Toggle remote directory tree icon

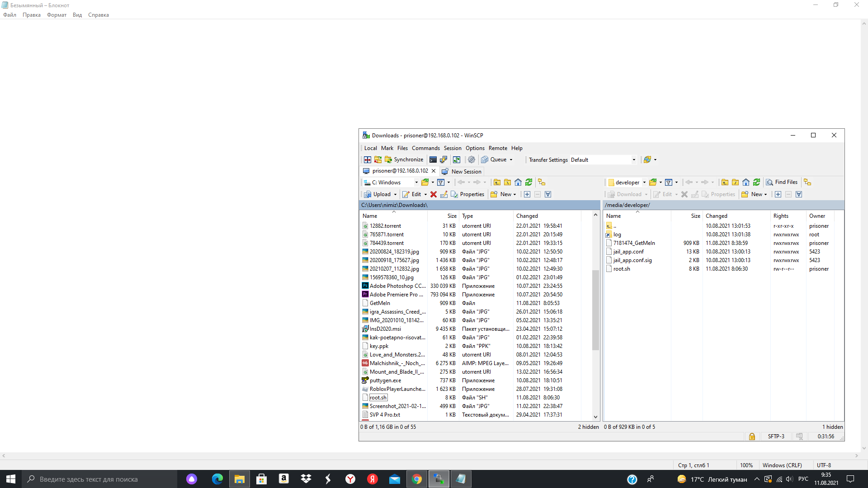pyautogui.click(x=807, y=182)
